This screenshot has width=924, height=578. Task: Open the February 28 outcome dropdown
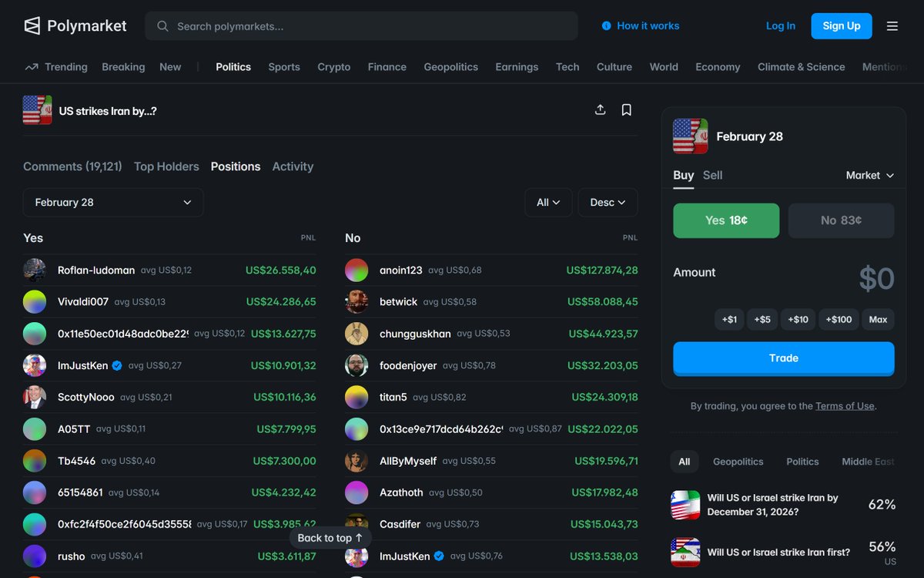112,202
